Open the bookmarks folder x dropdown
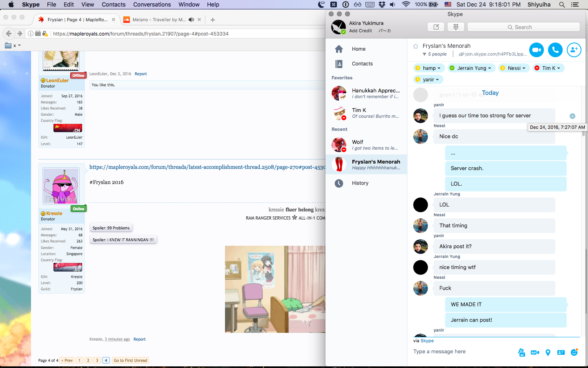588x368 pixels. pos(13,45)
